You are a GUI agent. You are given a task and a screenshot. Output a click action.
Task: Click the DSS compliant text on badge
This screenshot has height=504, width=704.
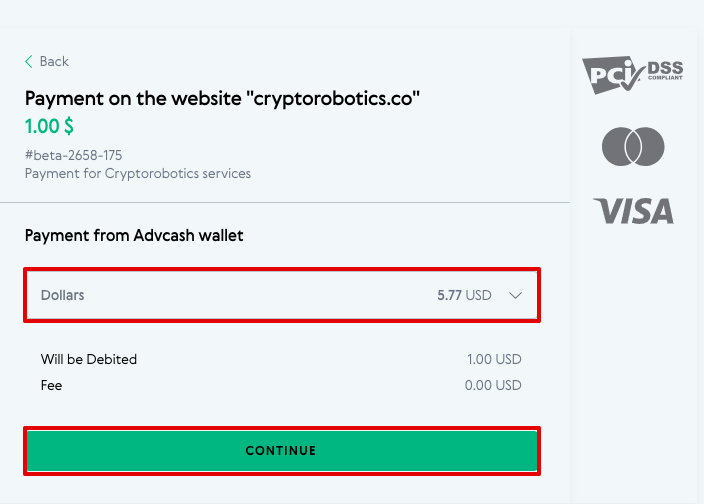tap(665, 70)
